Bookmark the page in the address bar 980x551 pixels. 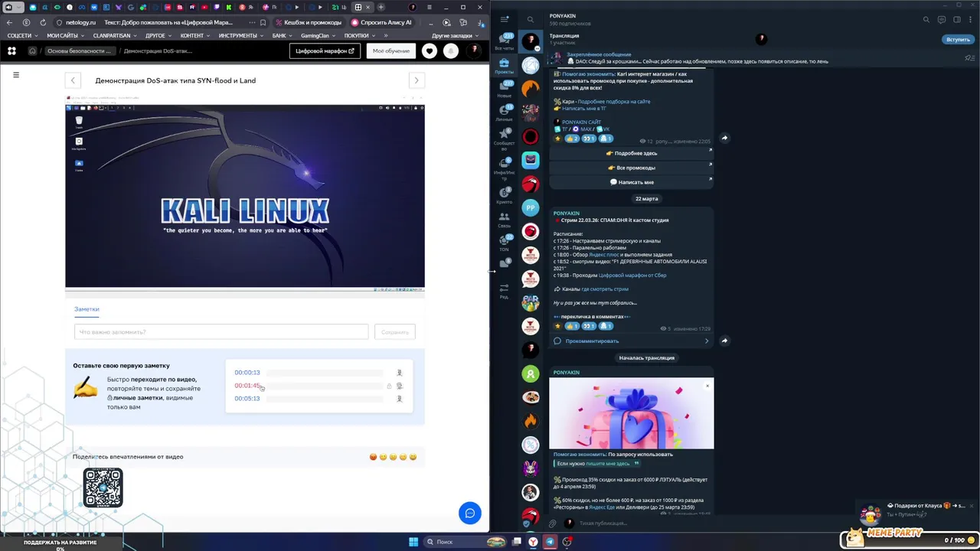pos(263,23)
